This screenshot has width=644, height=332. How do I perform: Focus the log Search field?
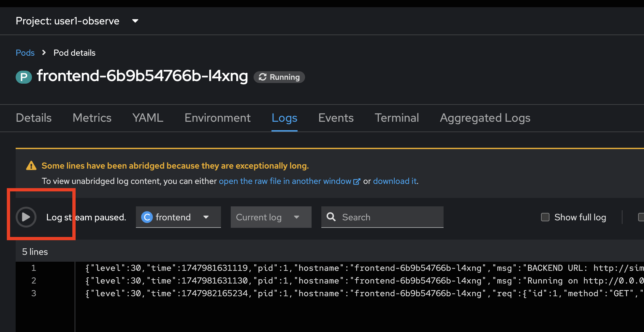point(382,217)
